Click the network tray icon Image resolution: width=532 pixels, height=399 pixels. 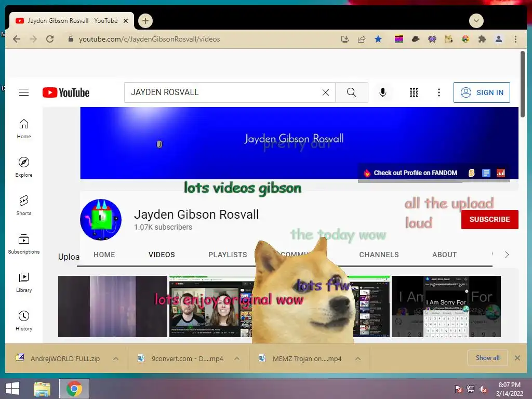471,389
